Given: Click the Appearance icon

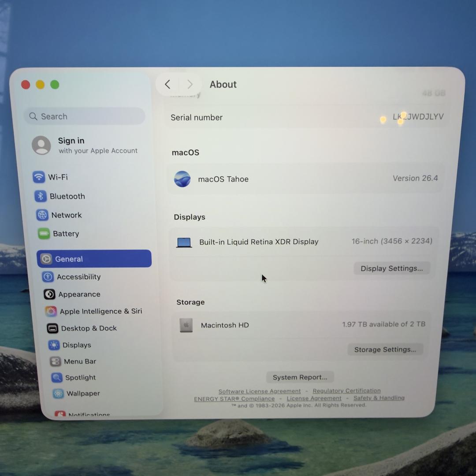Looking at the screenshot, I should coord(49,294).
